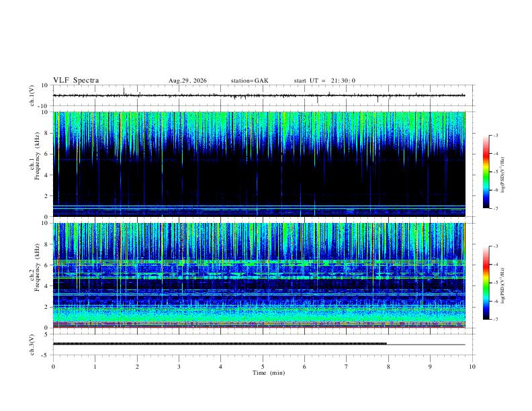Viewport: 532px width, 411px height.
Task: Click the ch.2 spectrogram color bar
Action: point(486,283)
